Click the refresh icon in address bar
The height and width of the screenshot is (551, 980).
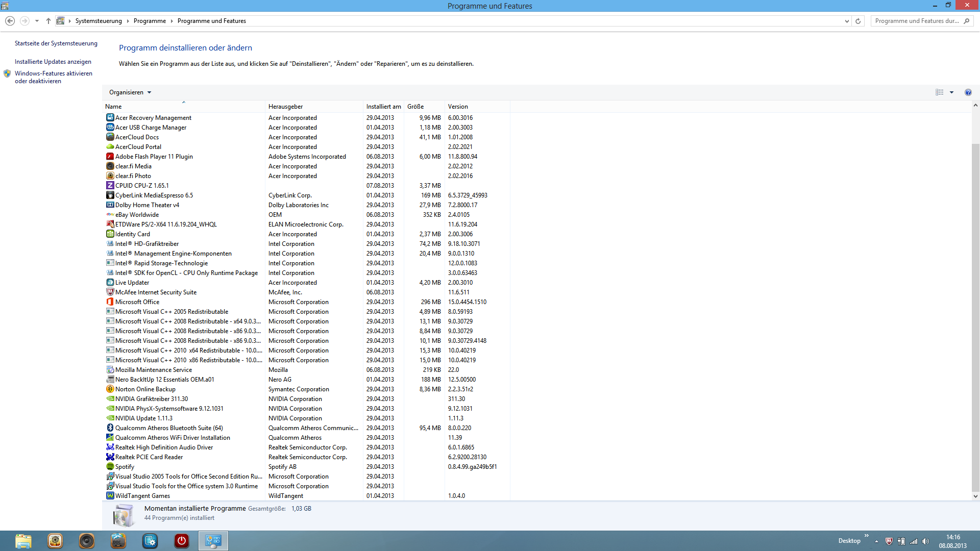coord(858,21)
